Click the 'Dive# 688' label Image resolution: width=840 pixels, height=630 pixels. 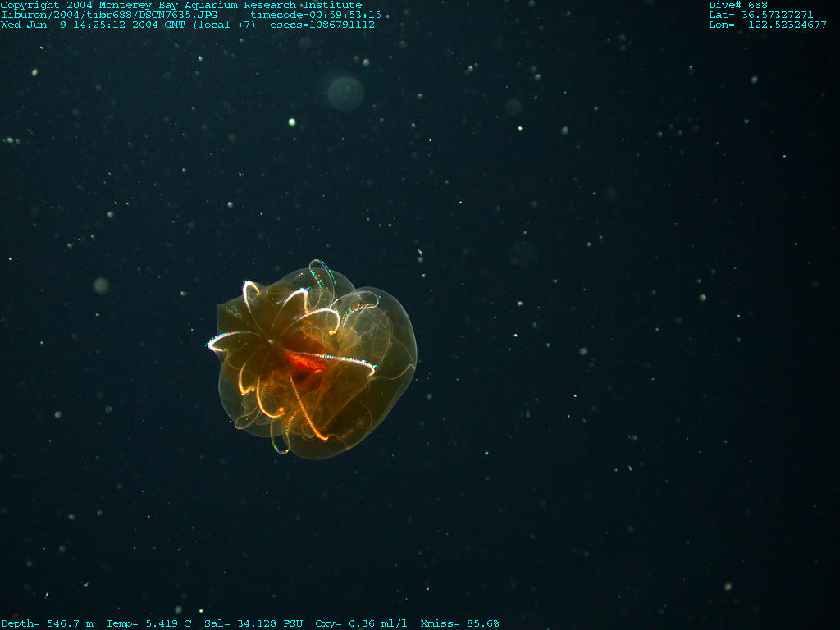click(738, 6)
